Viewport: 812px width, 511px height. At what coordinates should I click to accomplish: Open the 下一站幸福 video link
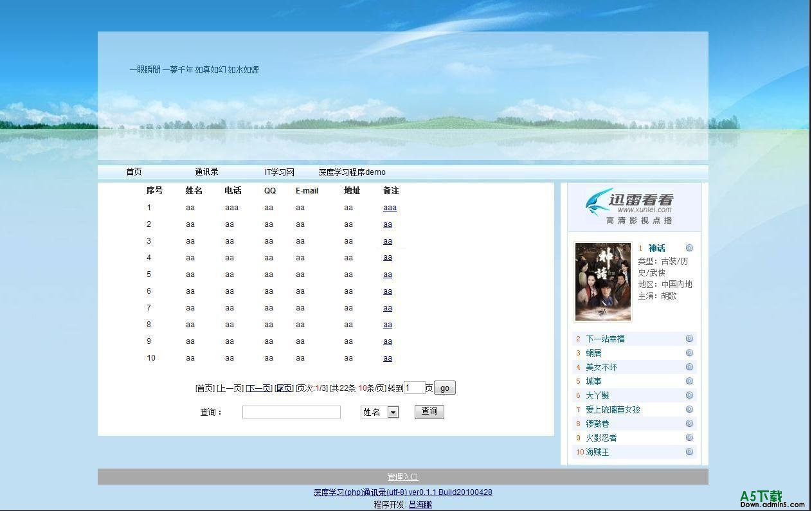point(605,339)
